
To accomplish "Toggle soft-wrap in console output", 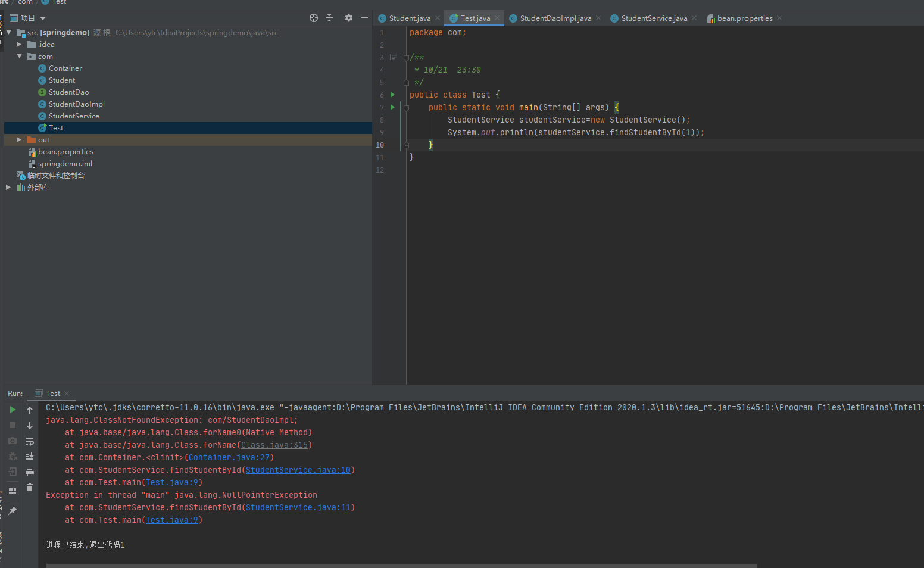I will coord(30,441).
